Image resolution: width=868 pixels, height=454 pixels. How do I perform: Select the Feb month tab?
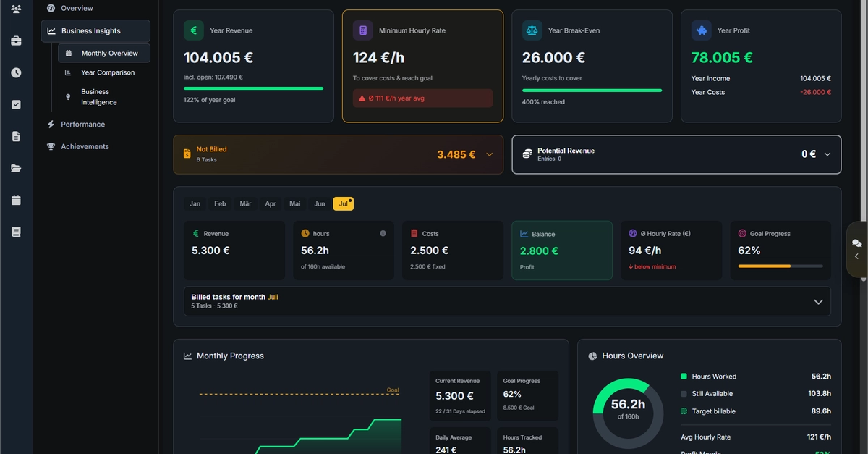tap(220, 203)
